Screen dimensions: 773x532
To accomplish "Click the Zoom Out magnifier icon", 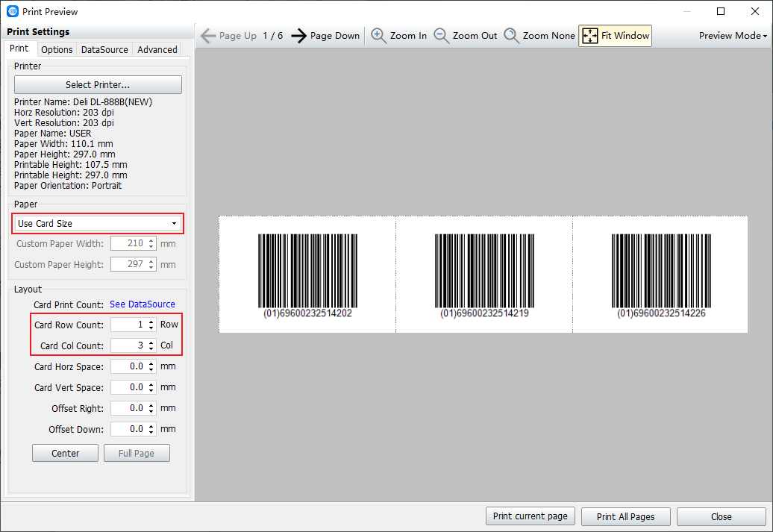I will point(441,36).
